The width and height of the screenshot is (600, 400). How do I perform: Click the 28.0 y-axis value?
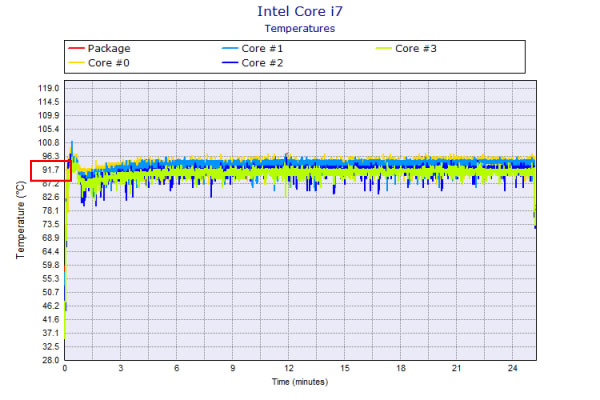click(x=51, y=360)
